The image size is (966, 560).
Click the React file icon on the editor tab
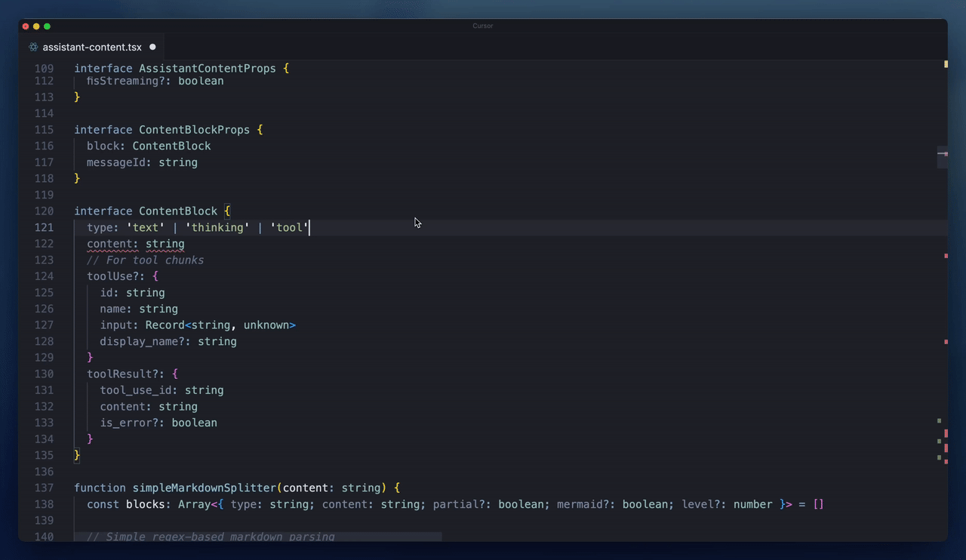click(32, 47)
